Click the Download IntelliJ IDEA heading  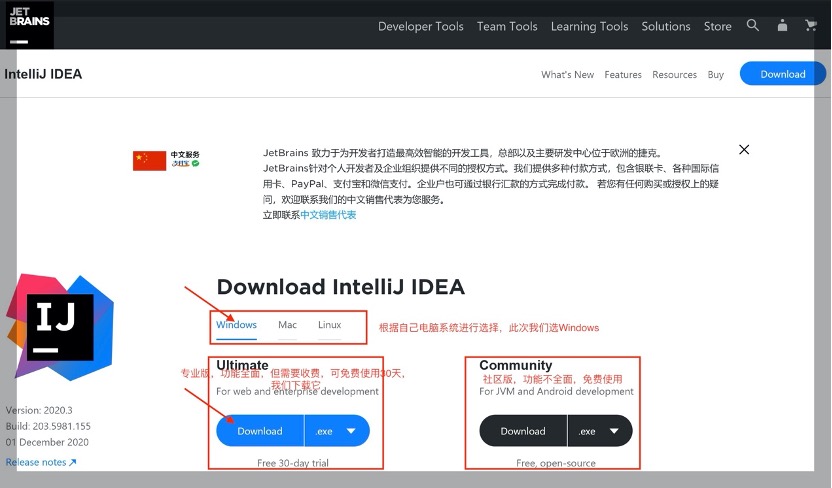pos(340,287)
